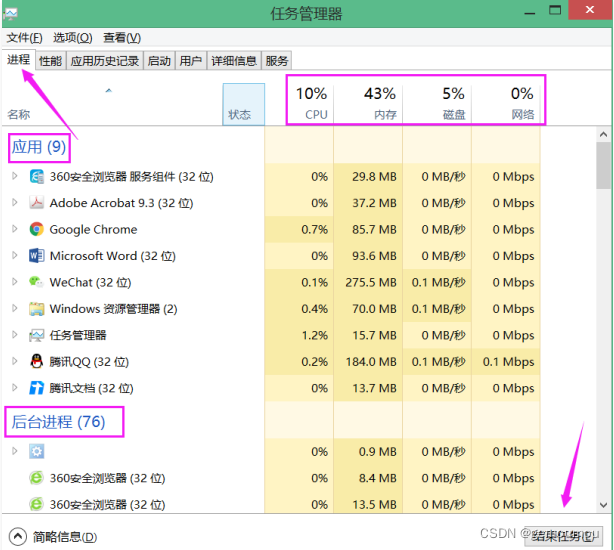Screen dimensions: 614x550
Task: Switch to the 应用历史记录 tab
Action: click(105, 61)
